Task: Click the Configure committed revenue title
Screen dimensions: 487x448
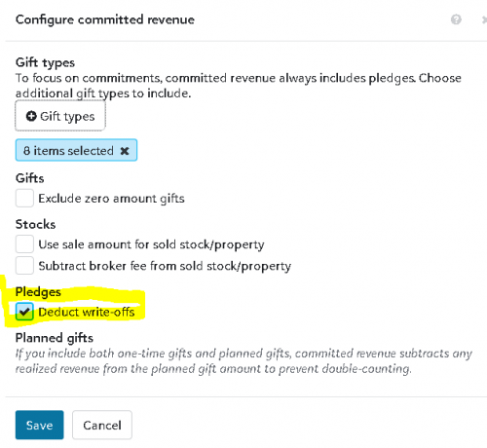Action: click(x=105, y=19)
